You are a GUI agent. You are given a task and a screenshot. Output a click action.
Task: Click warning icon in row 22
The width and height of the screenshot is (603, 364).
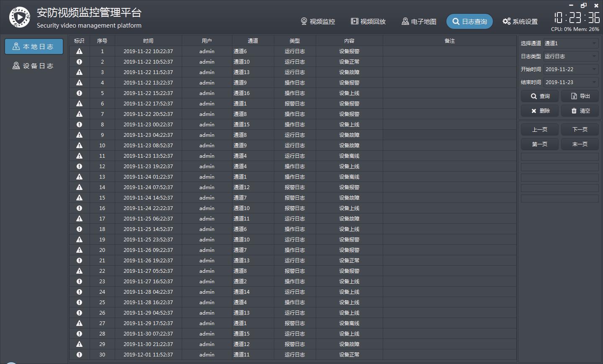(79, 271)
